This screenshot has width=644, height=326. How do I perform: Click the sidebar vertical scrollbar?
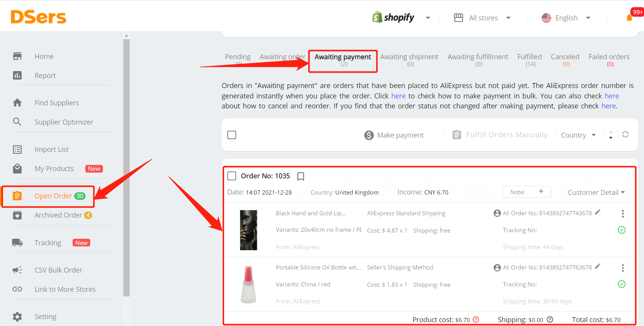(126, 167)
